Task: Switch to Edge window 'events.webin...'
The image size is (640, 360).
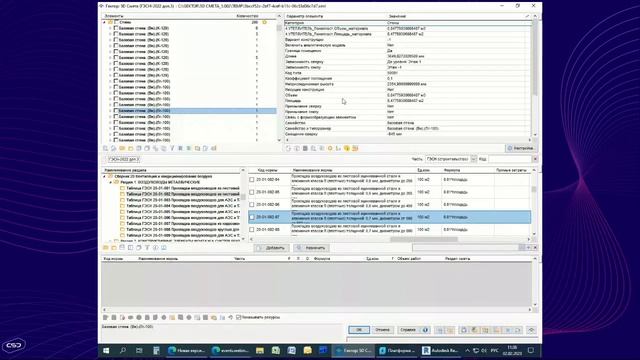Action: tap(230, 350)
